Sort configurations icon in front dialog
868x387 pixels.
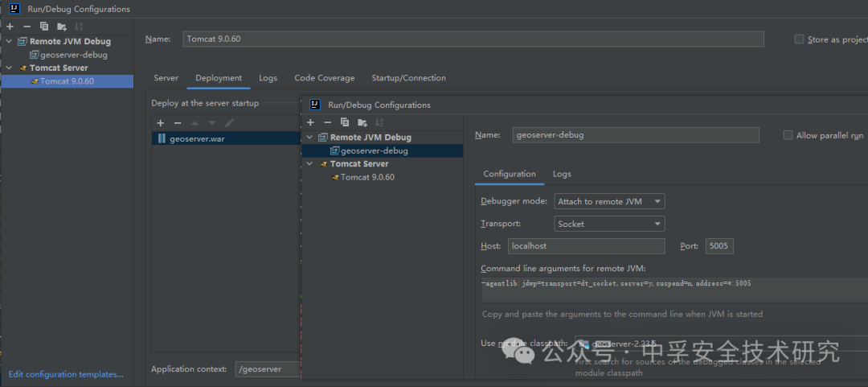point(379,122)
